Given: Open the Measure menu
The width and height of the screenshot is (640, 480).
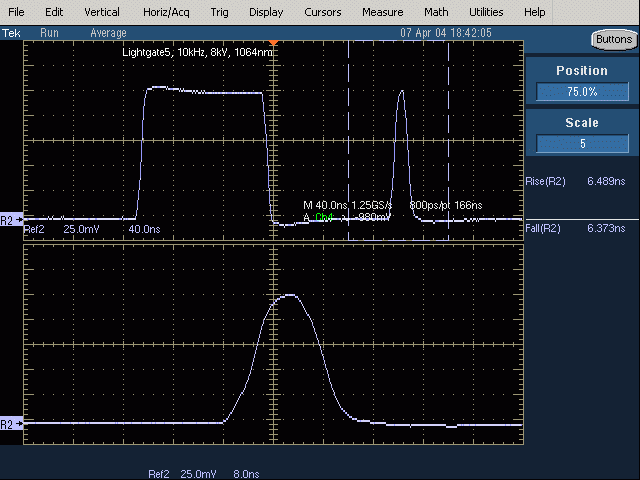Looking at the screenshot, I should pyautogui.click(x=382, y=12).
